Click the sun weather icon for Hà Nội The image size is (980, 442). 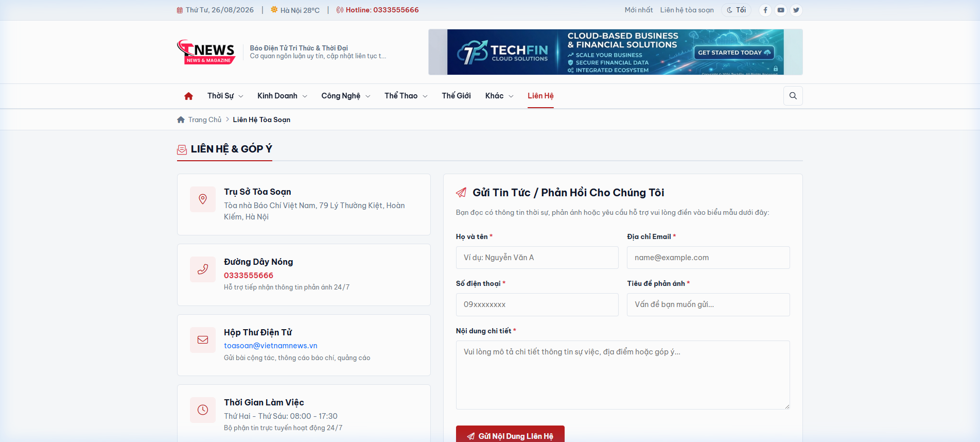[x=274, y=10]
